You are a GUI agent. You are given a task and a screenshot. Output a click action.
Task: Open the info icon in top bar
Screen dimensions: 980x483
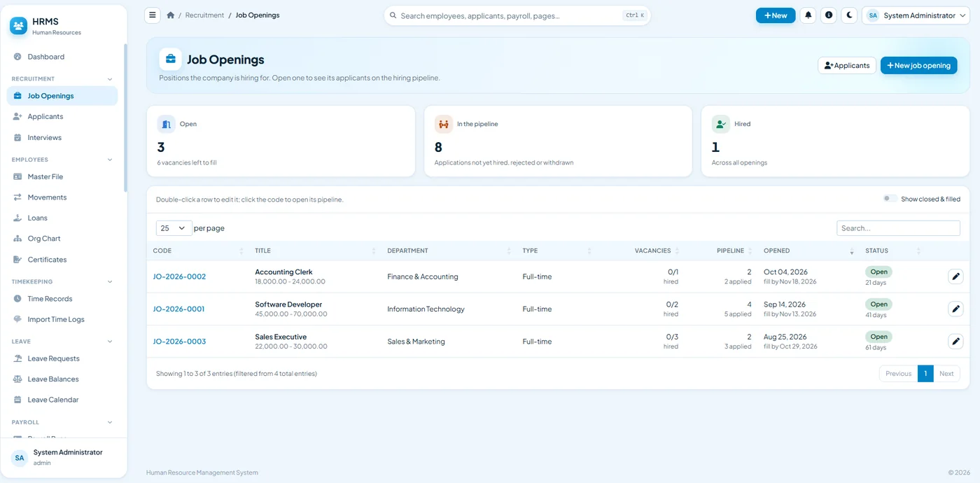pos(829,15)
